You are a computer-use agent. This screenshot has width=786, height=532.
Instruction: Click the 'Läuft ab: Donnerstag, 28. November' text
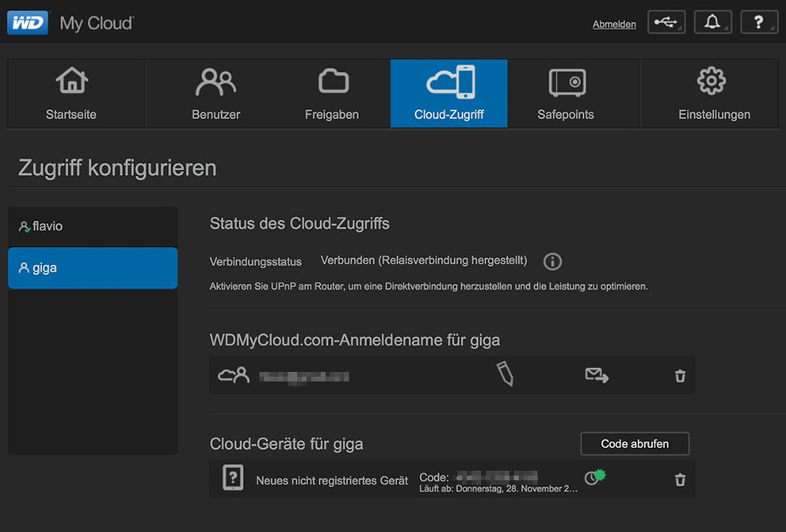(x=498, y=489)
